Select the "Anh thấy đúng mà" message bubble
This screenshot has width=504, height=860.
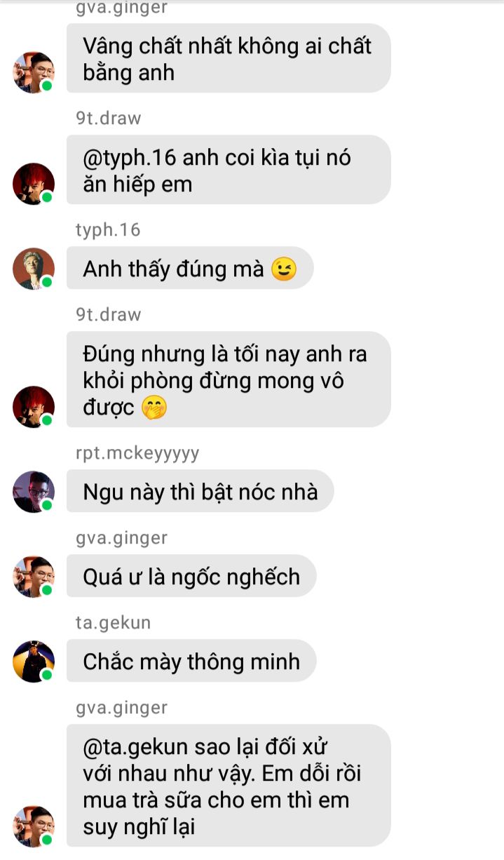(x=190, y=268)
